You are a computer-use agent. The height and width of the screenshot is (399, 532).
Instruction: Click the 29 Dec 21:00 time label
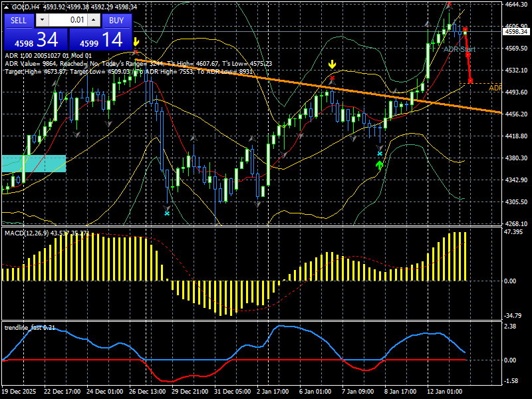190,392
